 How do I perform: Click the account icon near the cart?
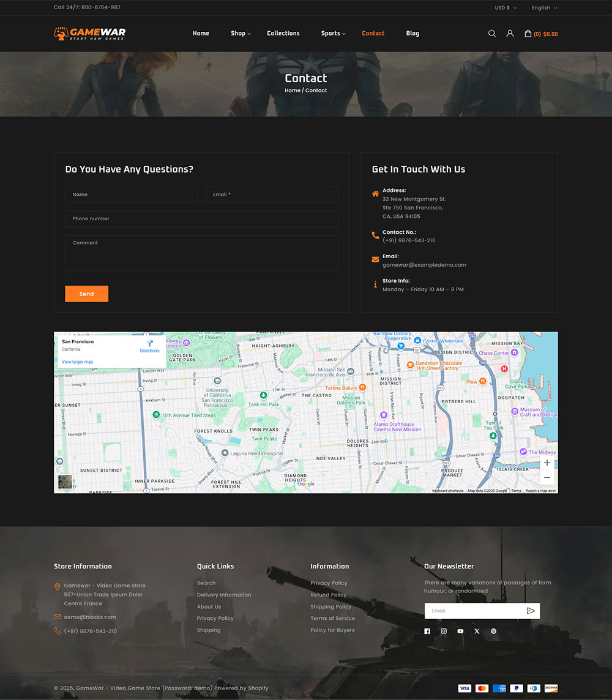(x=510, y=34)
